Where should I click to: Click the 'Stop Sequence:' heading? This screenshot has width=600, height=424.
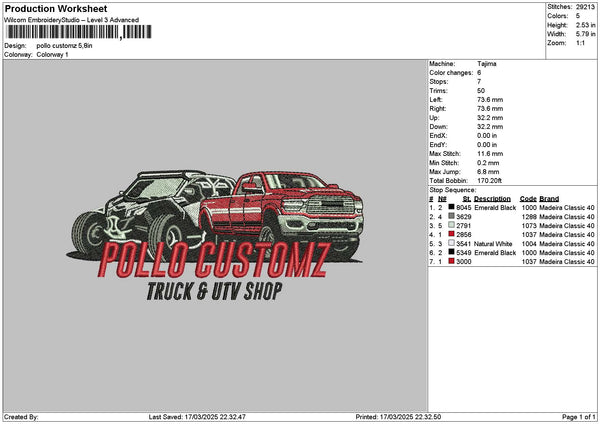point(453,190)
